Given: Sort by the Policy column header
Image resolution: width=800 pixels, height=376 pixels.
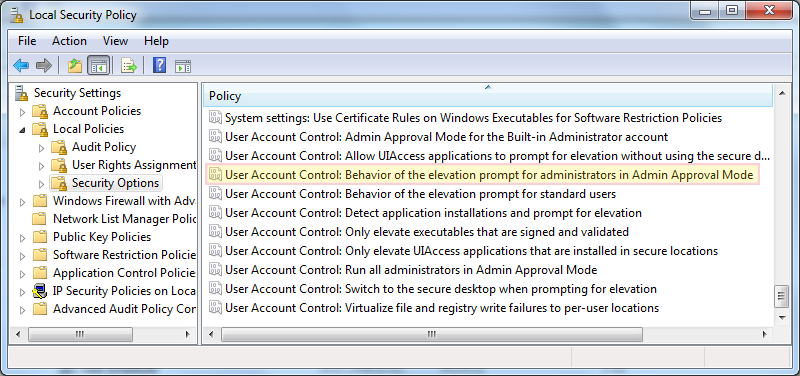Looking at the screenshot, I should 488,95.
